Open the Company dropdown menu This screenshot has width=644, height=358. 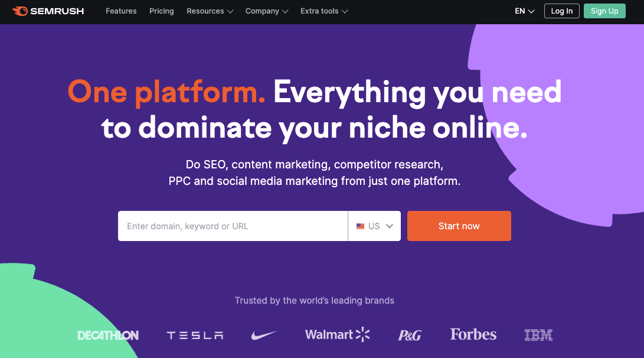pos(266,11)
